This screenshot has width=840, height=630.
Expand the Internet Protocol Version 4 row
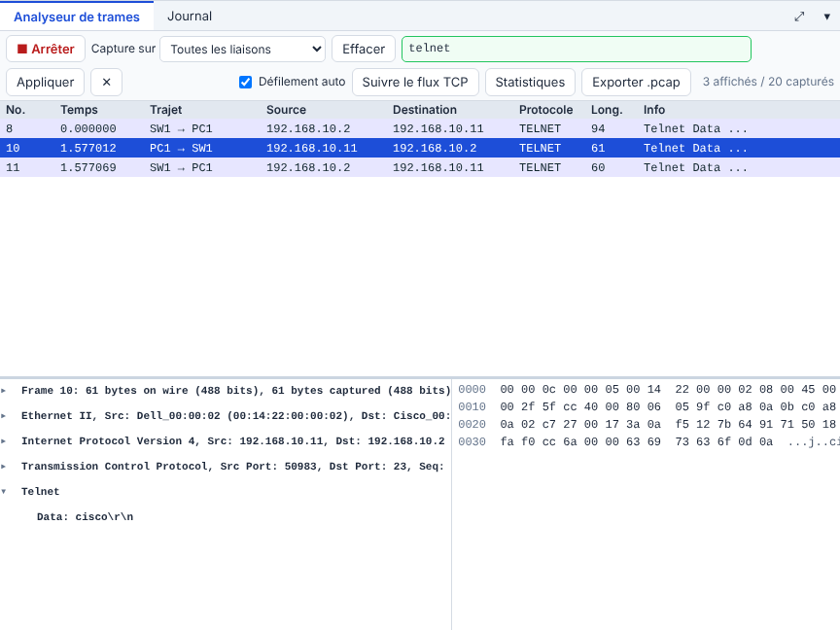click(4, 440)
